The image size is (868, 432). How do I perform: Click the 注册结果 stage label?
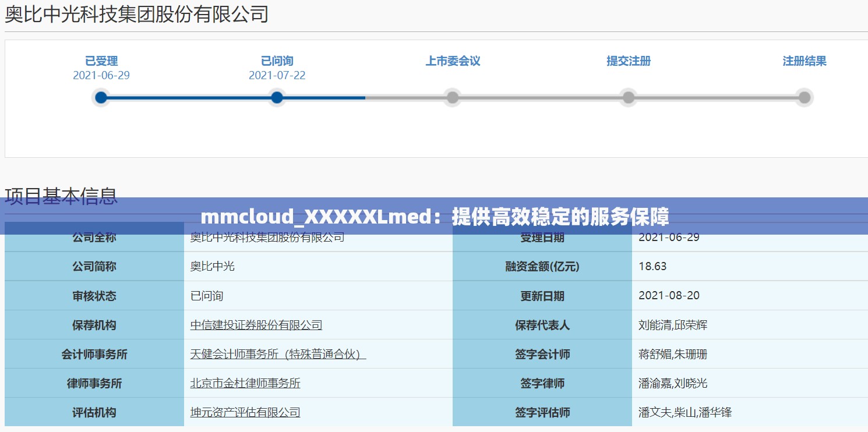pos(805,61)
